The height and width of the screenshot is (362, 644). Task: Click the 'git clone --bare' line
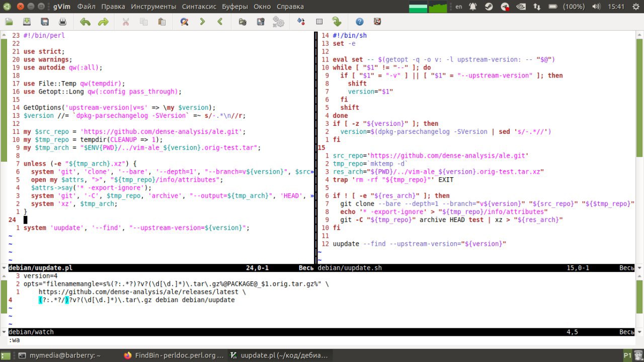coord(487,203)
